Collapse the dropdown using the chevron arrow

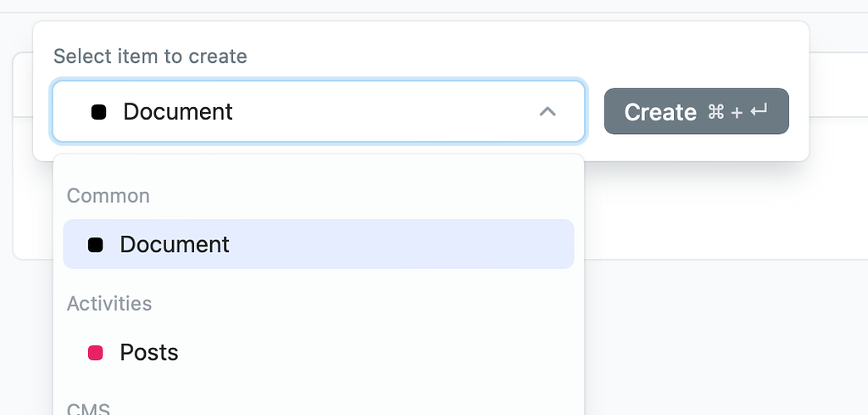coord(548,111)
